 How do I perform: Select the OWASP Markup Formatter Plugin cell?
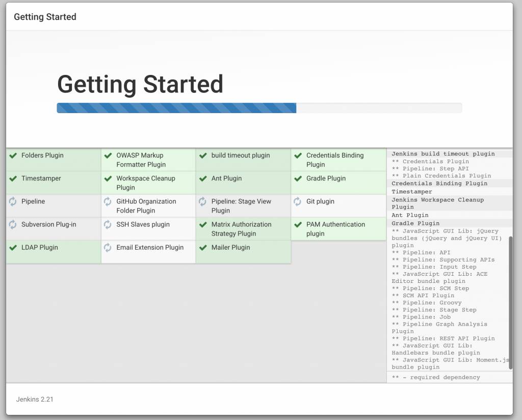click(148, 160)
